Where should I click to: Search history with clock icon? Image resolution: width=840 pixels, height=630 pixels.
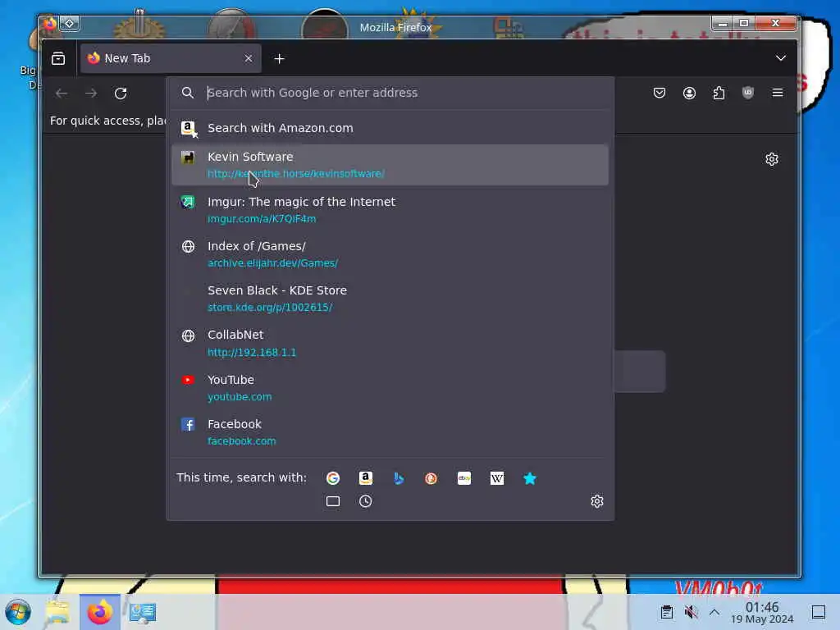365,501
